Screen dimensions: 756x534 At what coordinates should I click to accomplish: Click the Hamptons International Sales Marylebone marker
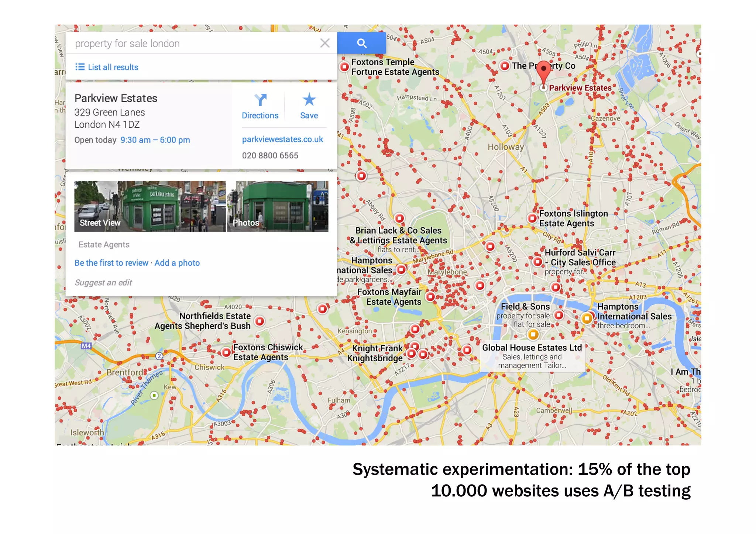point(401,269)
